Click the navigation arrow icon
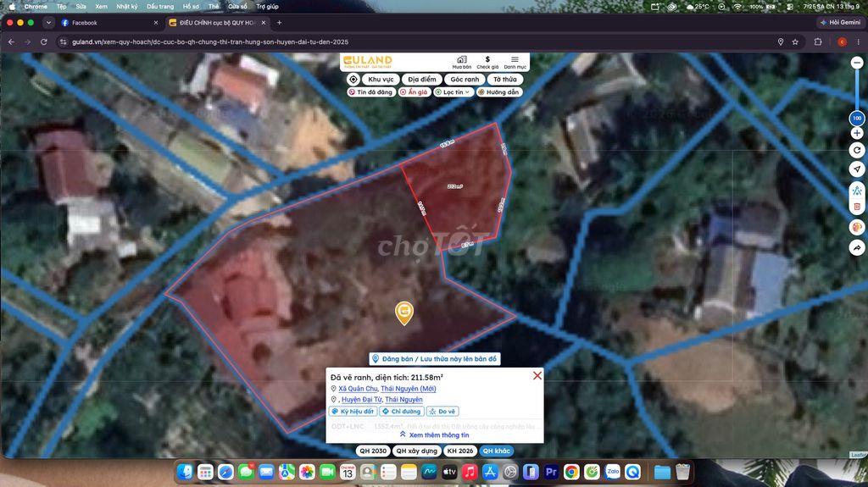The width and height of the screenshot is (868, 487). pos(857,169)
